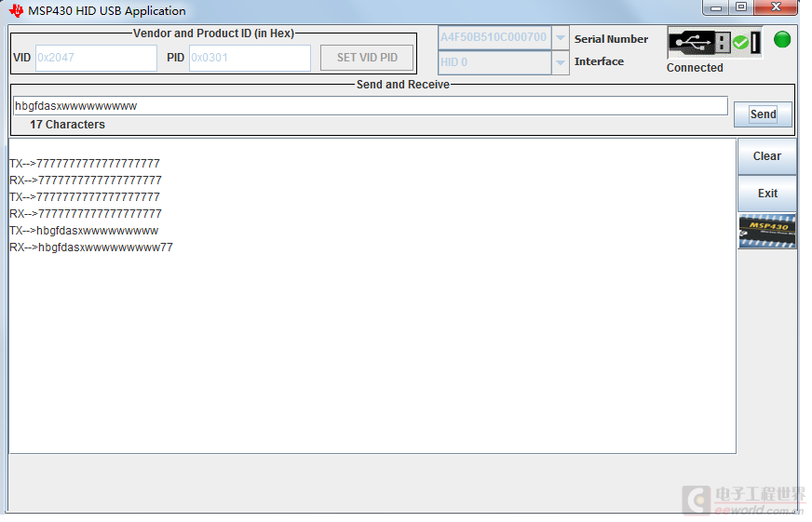Click the TX-->hbgfdasxwwwwwwwww log line
The height and width of the screenshot is (522, 812).
[x=84, y=231]
